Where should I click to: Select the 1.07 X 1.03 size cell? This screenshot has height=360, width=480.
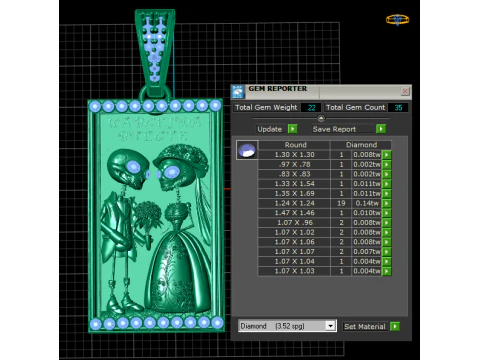click(294, 271)
